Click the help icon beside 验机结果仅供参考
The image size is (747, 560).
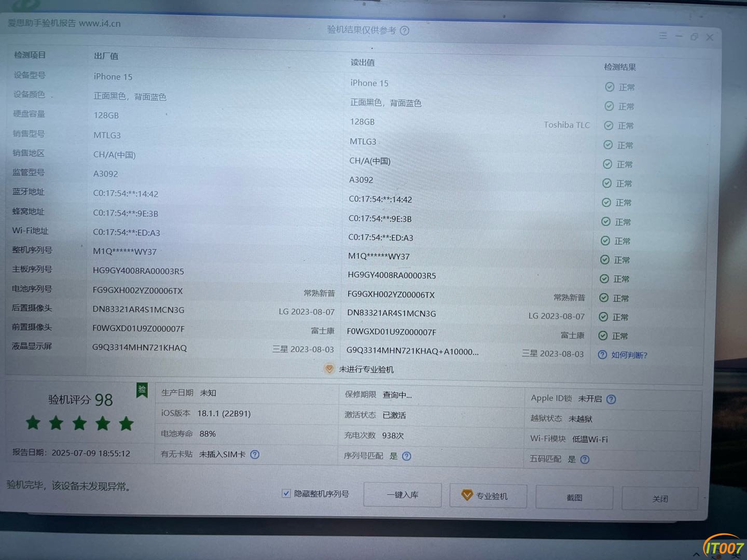[405, 31]
